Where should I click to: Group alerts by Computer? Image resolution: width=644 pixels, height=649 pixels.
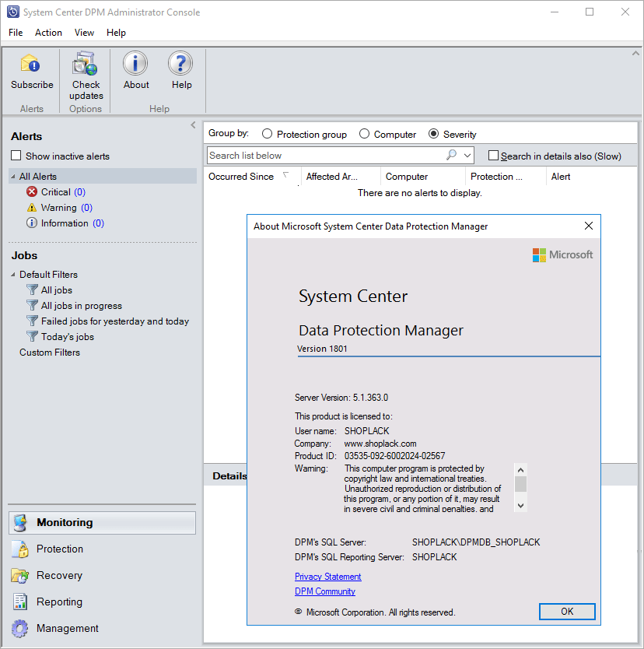364,134
